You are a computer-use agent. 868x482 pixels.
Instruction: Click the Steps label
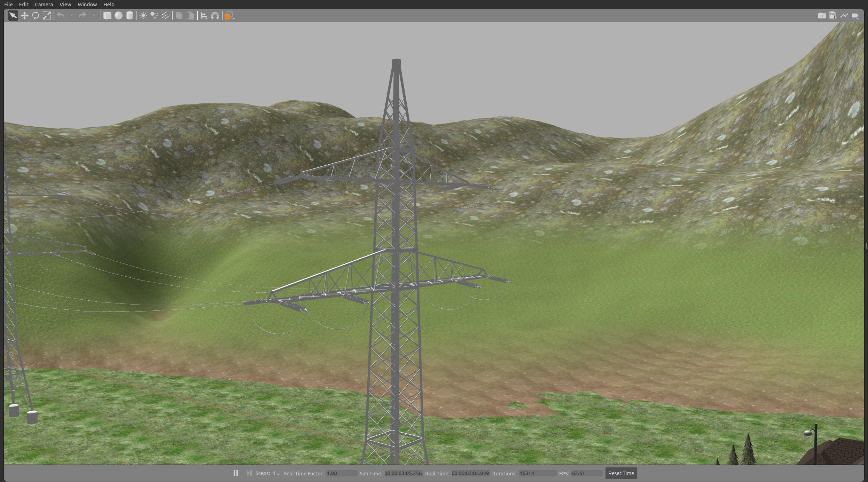[x=263, y=473]
